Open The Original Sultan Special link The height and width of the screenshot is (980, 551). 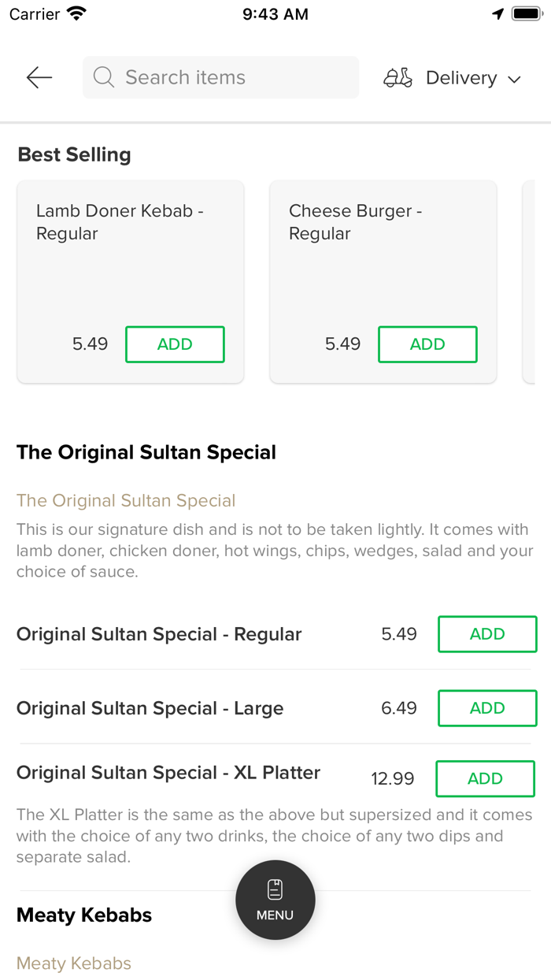pyautogui.click(x=126, y=500)
